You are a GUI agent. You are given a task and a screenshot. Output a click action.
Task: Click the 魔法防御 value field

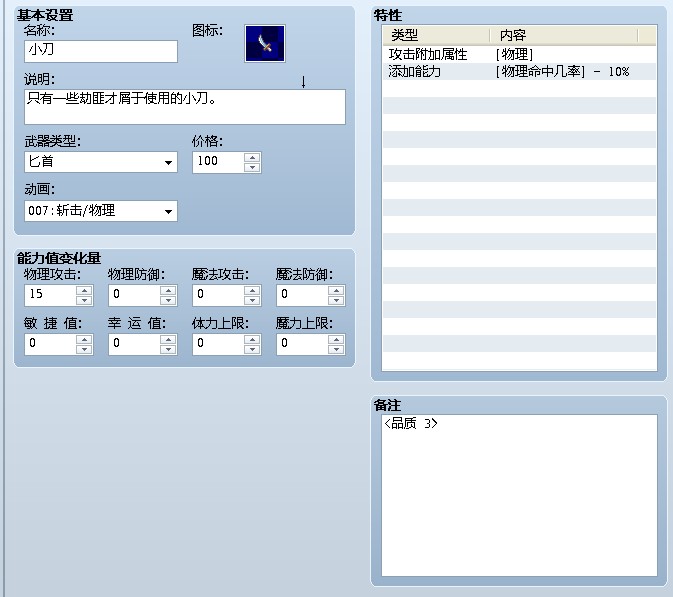(x=302, y=295)
